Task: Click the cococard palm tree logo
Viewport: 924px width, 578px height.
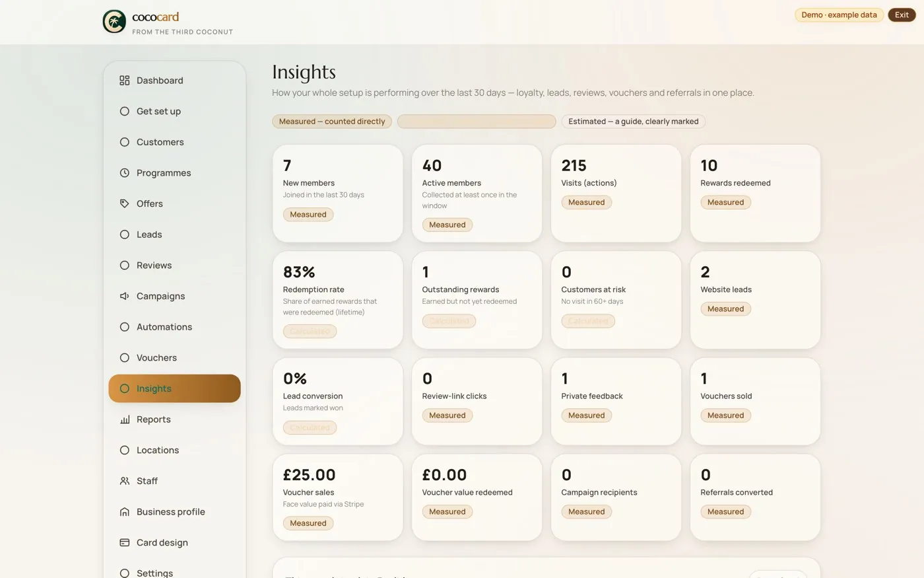Action: 114,22
